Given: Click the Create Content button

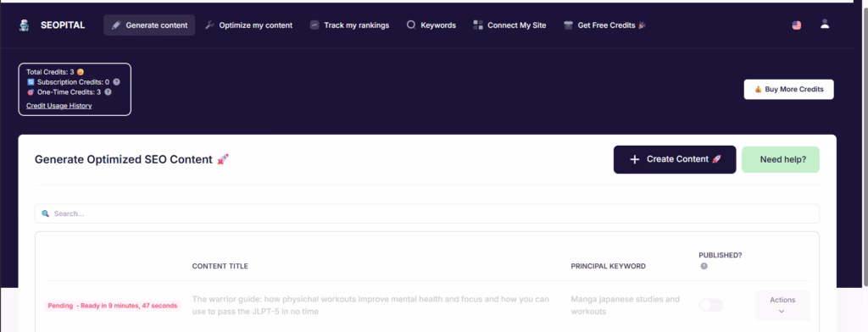Looking at the screenshot, I should pos(675,159).
